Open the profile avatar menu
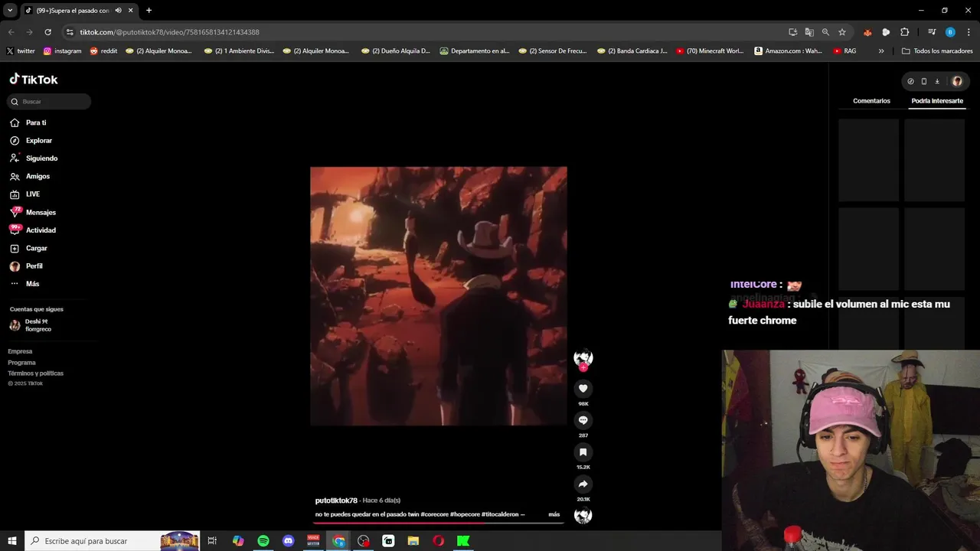This screenshot has height=551, width=980. (x=957, y=81)
